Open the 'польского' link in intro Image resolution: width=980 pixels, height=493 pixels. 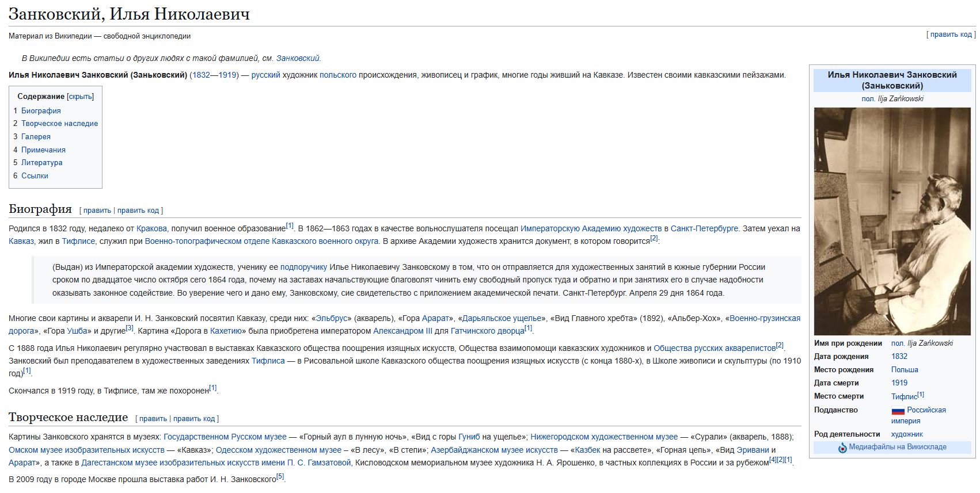tap(338, 75)
